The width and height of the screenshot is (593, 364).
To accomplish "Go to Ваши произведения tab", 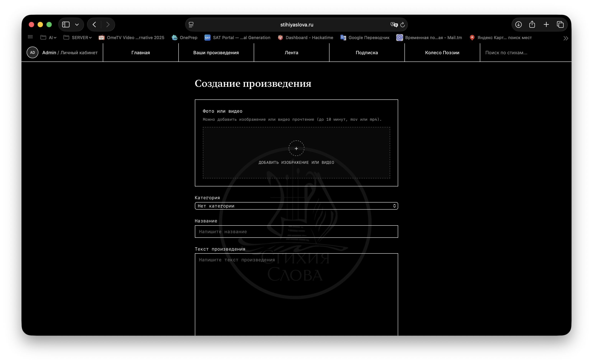I will (x=216, y=52).
